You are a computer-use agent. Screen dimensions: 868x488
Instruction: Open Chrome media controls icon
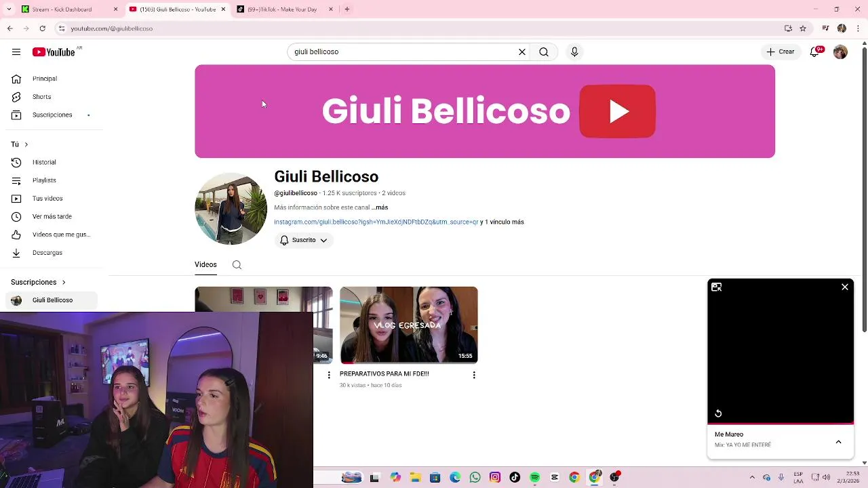(825, 28)
